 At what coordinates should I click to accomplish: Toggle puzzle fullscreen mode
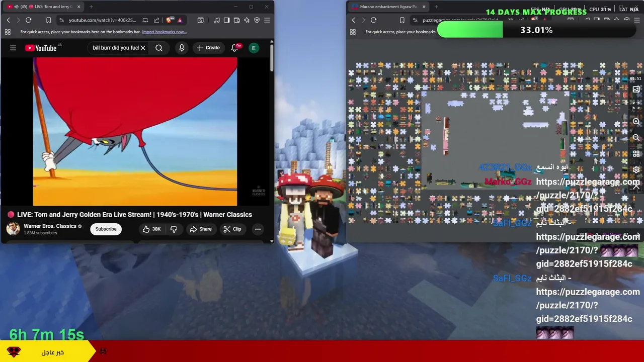[x=636, y=106]
